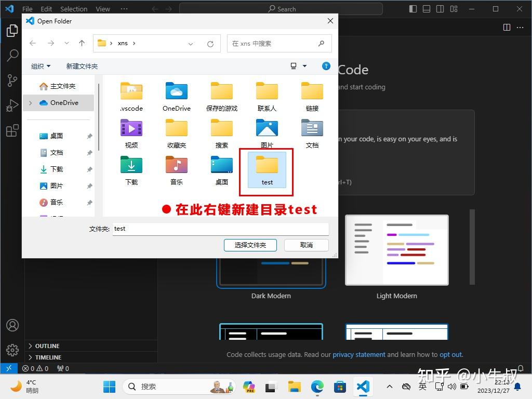532x399 pixels.
Task: Open the Extensions view icon
Action: click(x=12, y=130)
